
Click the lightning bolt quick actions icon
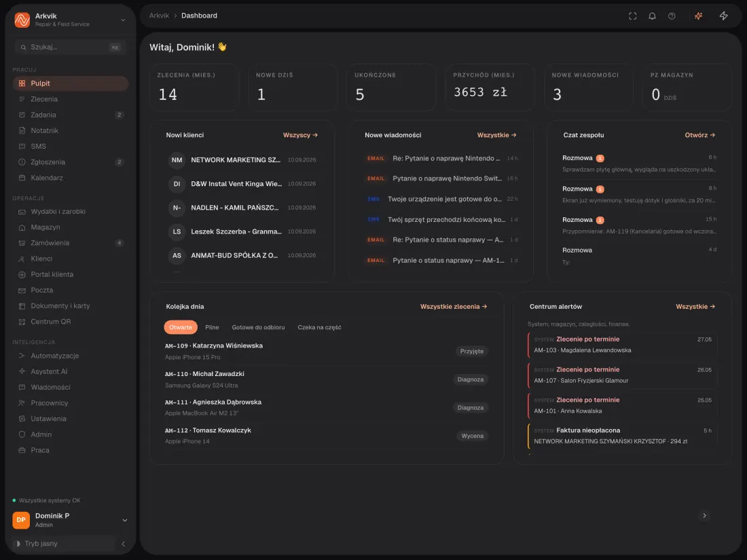pyautogui.click(x=724, y=16)
